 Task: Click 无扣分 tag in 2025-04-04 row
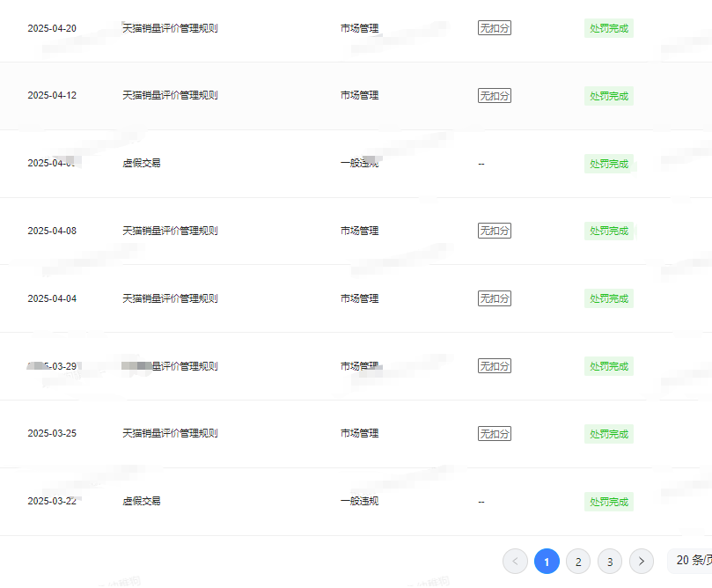click(x=495, y=298)
